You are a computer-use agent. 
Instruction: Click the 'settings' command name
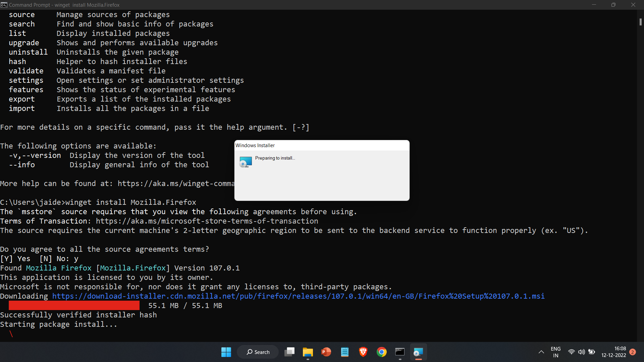pos(26,80)
